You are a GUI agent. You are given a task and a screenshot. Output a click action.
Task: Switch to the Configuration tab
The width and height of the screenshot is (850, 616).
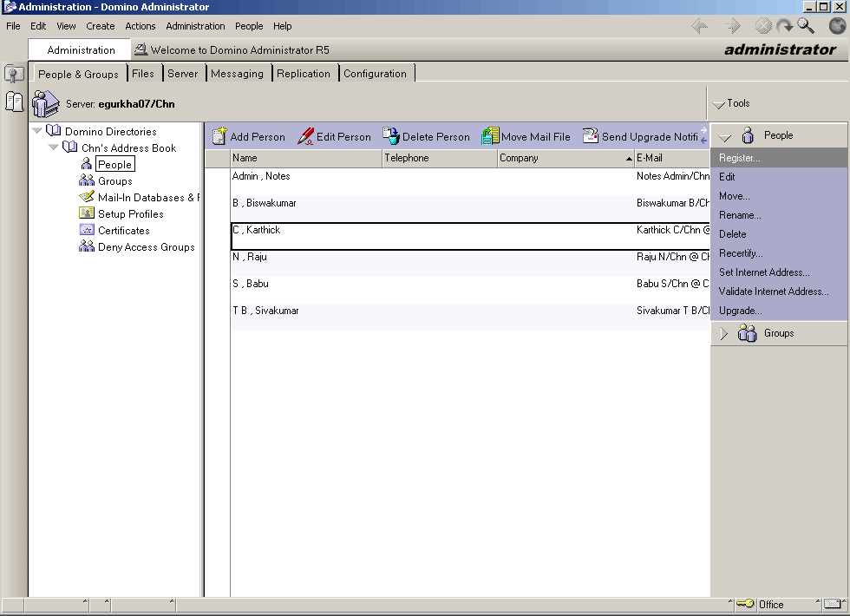click(x=375, y=73)
